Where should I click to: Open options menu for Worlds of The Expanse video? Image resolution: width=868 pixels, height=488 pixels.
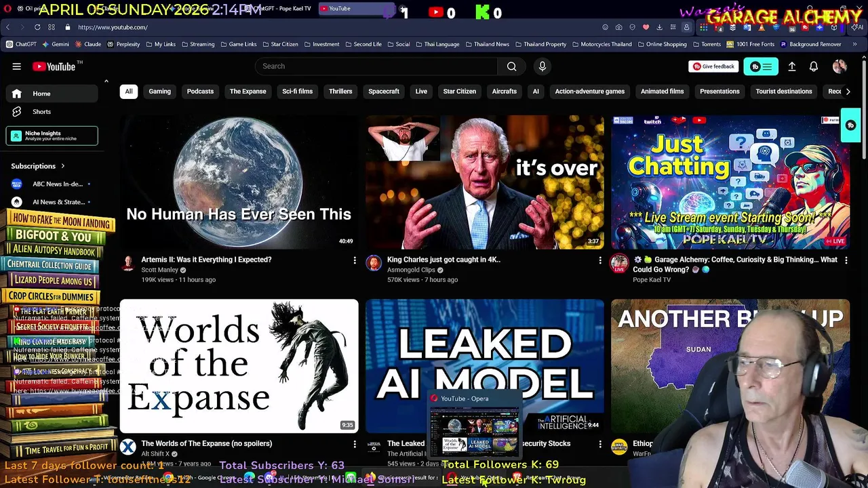[354, 444]
